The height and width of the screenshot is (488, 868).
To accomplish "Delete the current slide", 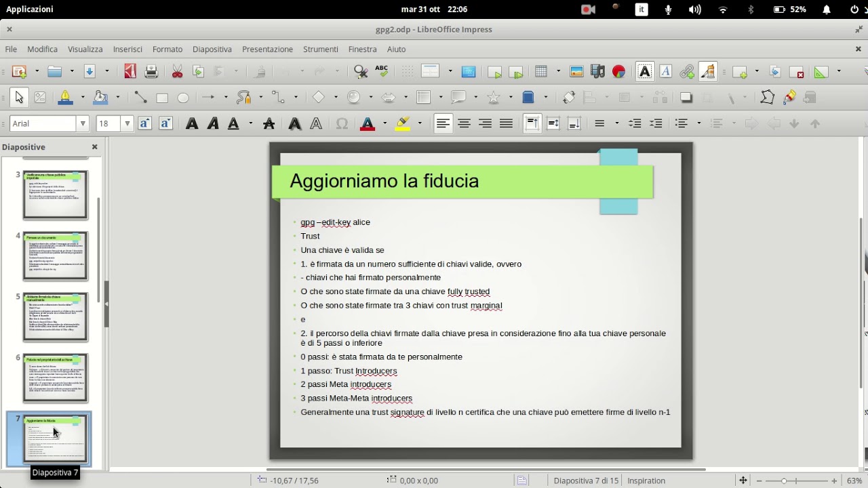I will 797,71.
